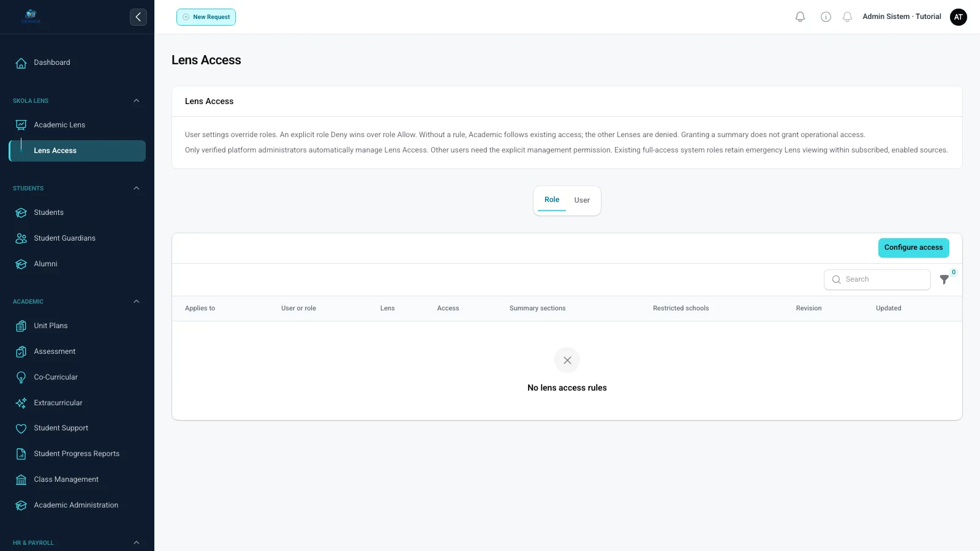Go to Dashboard menu item

pos(77,62)
